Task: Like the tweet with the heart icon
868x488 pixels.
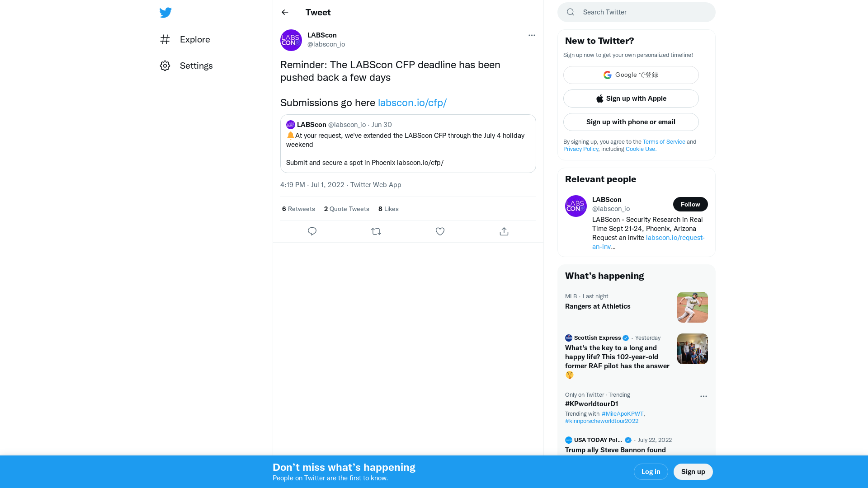Action: [440, 231]
